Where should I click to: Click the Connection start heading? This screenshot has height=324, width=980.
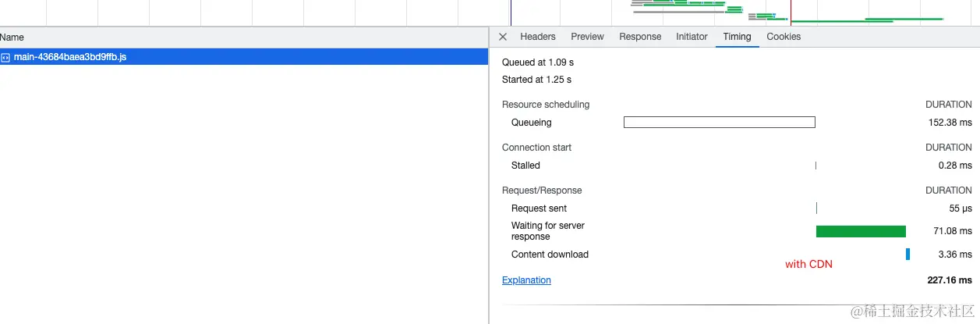(536, 148)
